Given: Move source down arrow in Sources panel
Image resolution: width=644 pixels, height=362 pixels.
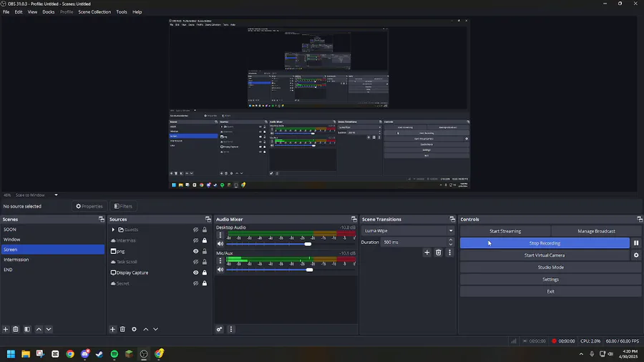Looking at the screenshot, I should click(x=156, y=329).
